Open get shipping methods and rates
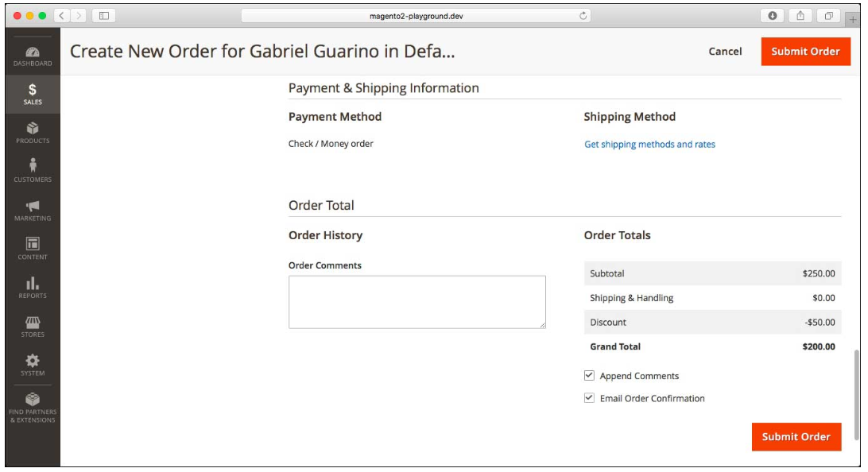The width and height of the screenshot is (868, 472). [649, 145]
